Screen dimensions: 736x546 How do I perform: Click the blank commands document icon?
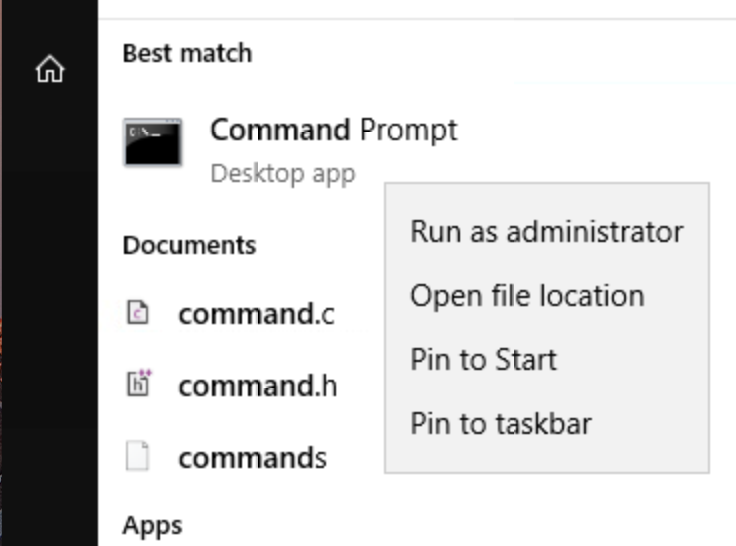pyautogui.click(x=139, y=458)
